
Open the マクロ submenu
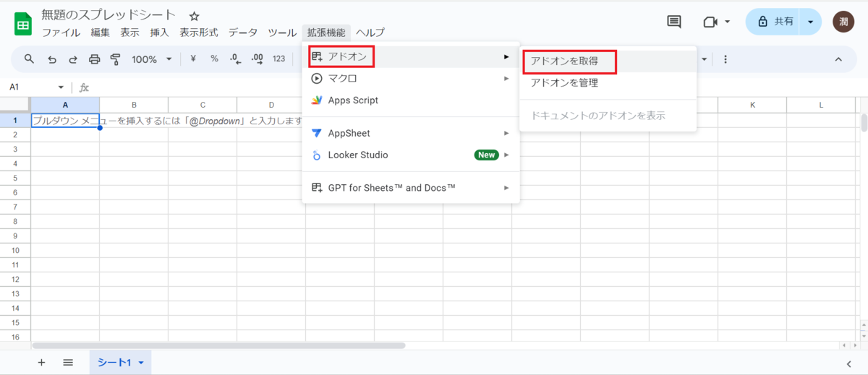[x=411, y=78]
